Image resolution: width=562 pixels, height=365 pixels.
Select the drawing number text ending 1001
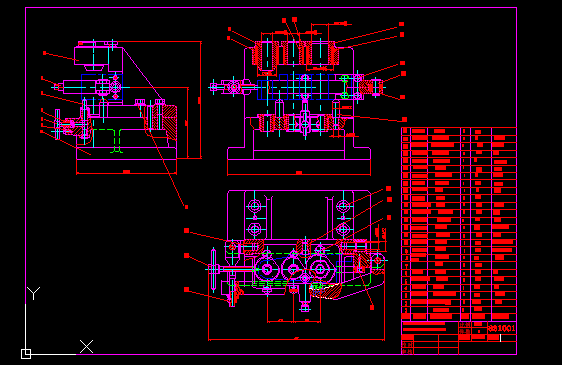click(502, 328)
